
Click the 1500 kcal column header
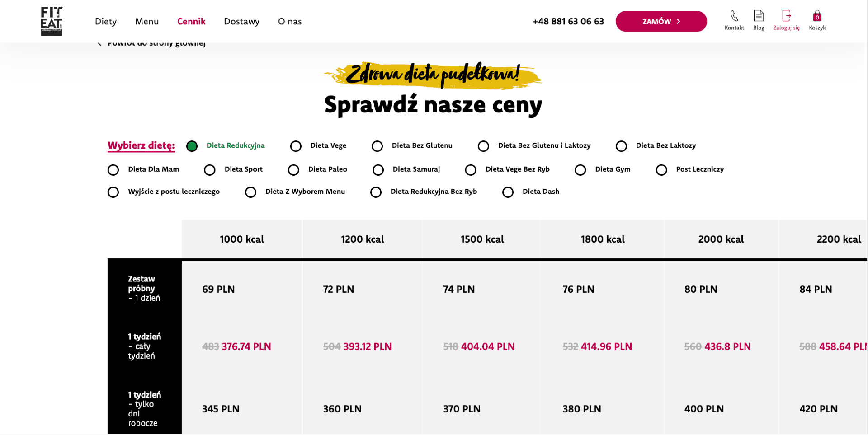coord(482,239)
